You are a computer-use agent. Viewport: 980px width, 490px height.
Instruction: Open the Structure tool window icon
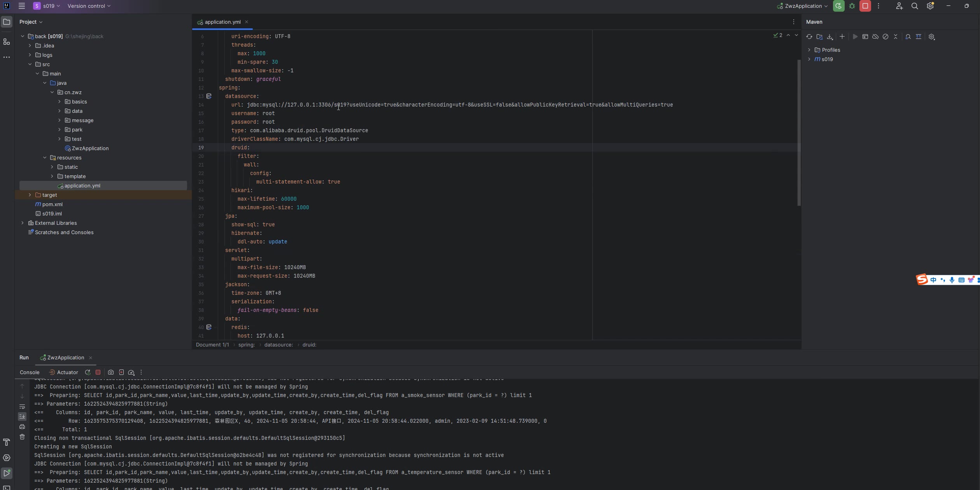click(x=7, y=42)
